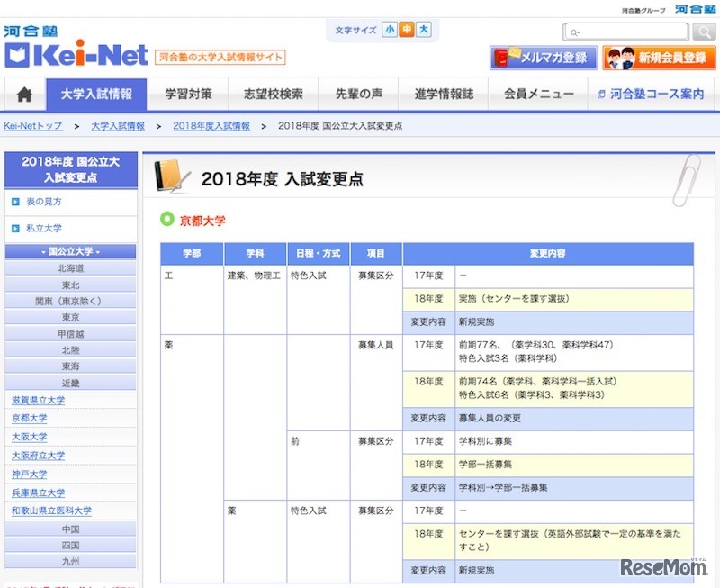Open the 学習対策 navigation tab

pyautogui.click(x=188, y=95)
